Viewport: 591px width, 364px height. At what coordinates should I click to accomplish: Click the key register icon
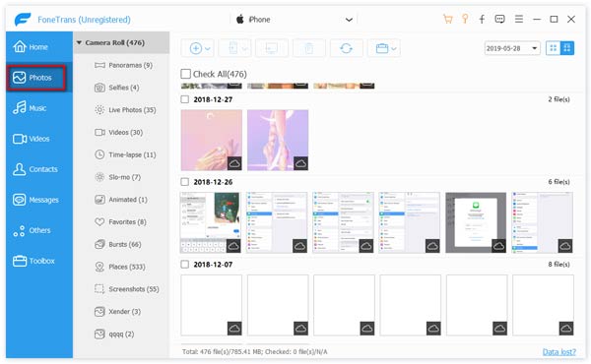(x=465, y=19)
